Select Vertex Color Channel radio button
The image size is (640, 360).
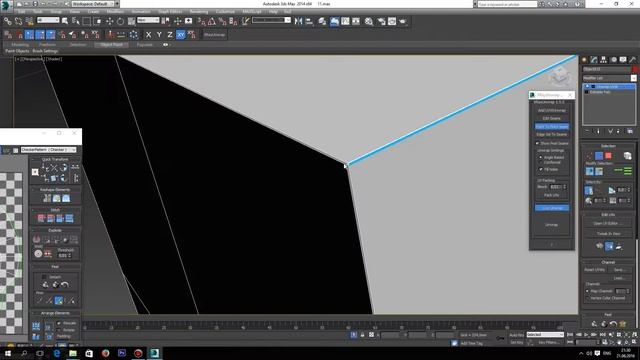pyautogui.click(x=587, y=298)
